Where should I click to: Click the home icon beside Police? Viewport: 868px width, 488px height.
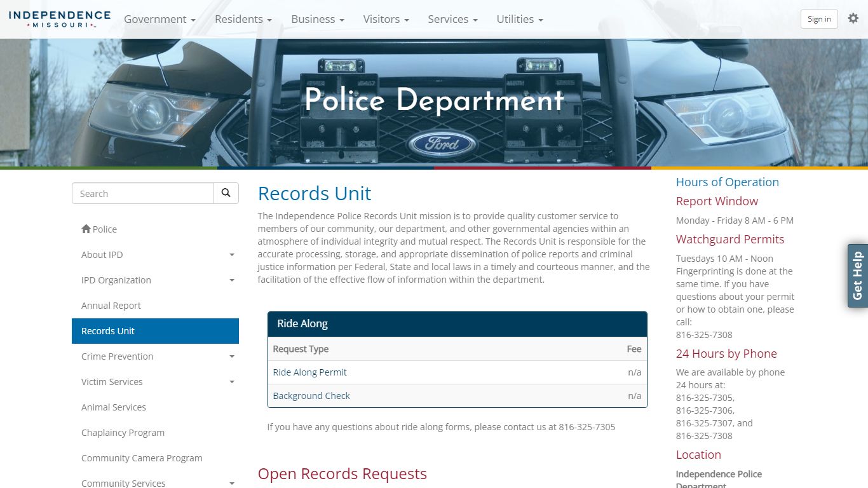point(86,229)
